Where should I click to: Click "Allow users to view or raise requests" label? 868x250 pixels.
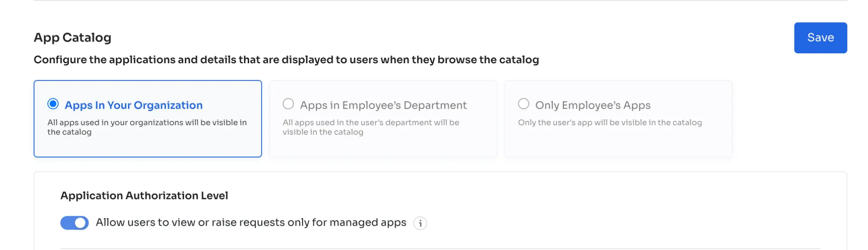(251, 223)
